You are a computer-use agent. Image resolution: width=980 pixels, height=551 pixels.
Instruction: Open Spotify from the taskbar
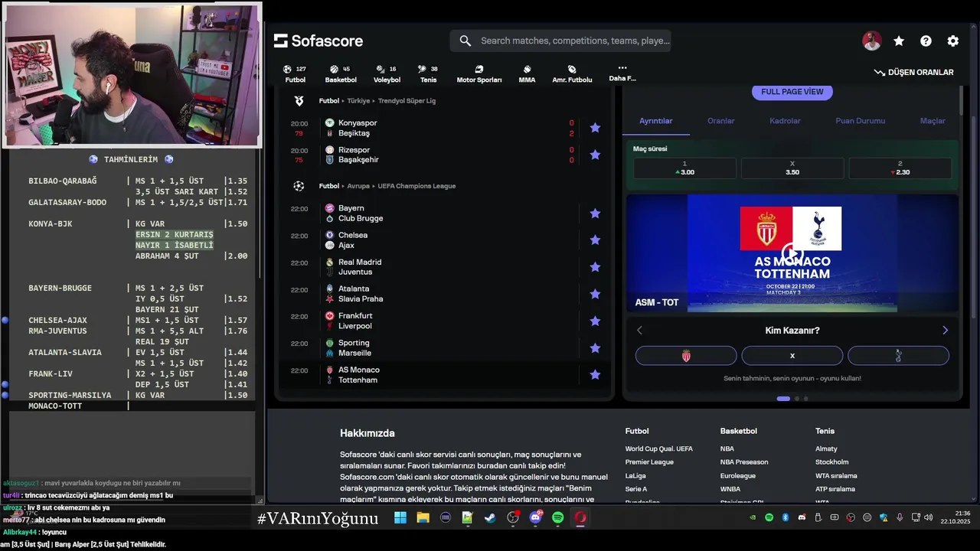pyautogui.click(x=558, y=518)
